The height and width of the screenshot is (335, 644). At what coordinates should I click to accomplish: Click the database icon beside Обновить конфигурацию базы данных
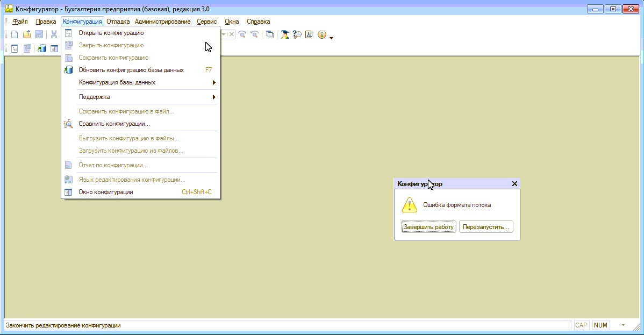69,70
